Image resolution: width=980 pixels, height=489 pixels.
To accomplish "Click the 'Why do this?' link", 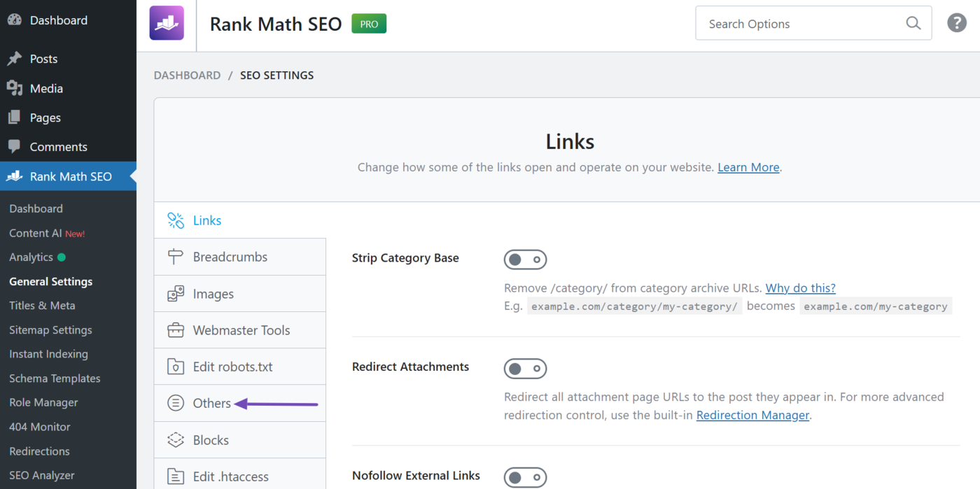I will pyautogui.click(x=800, y=288).
